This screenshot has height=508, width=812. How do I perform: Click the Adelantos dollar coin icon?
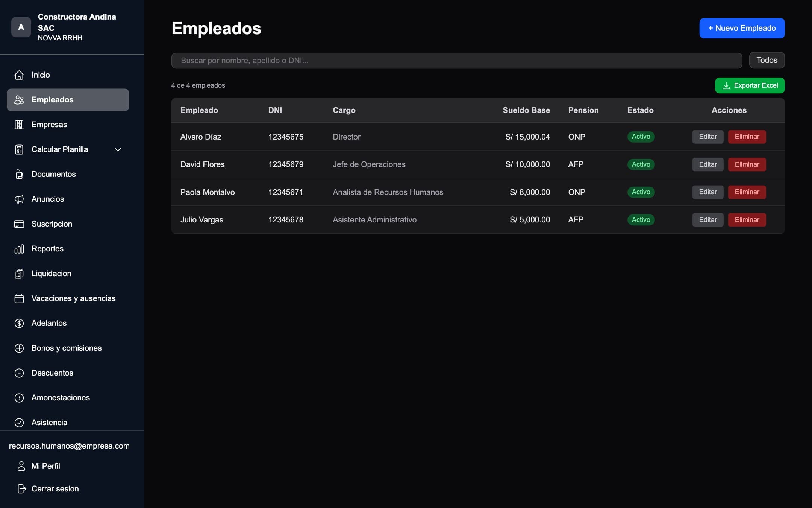(19, 323)
